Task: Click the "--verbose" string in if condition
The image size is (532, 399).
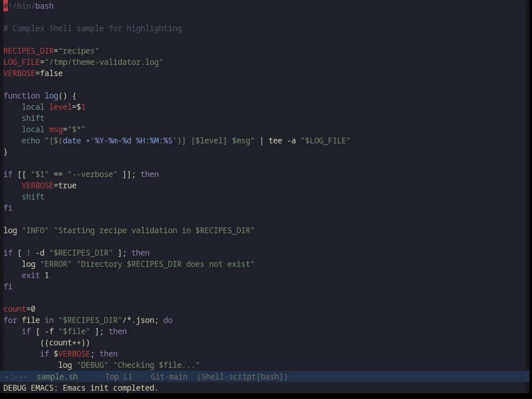Action: coord(92,174)
